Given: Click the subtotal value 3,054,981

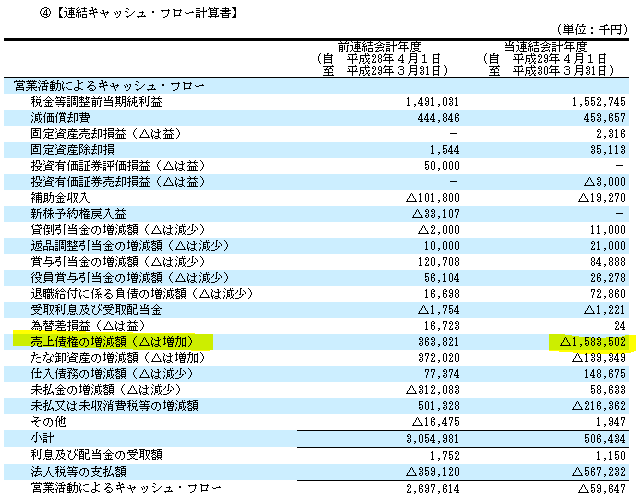Looking at the screenshot, I should (x=433, y=439).
